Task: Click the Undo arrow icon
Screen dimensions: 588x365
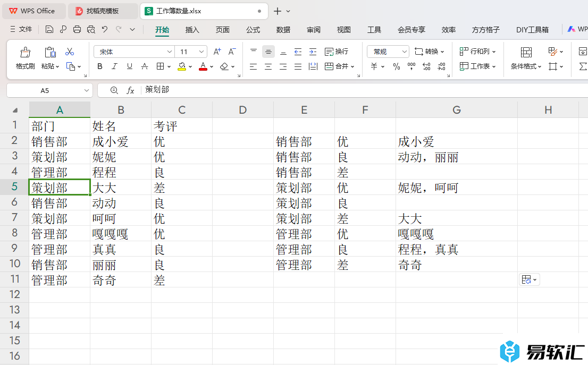Action: pos(105,30)
